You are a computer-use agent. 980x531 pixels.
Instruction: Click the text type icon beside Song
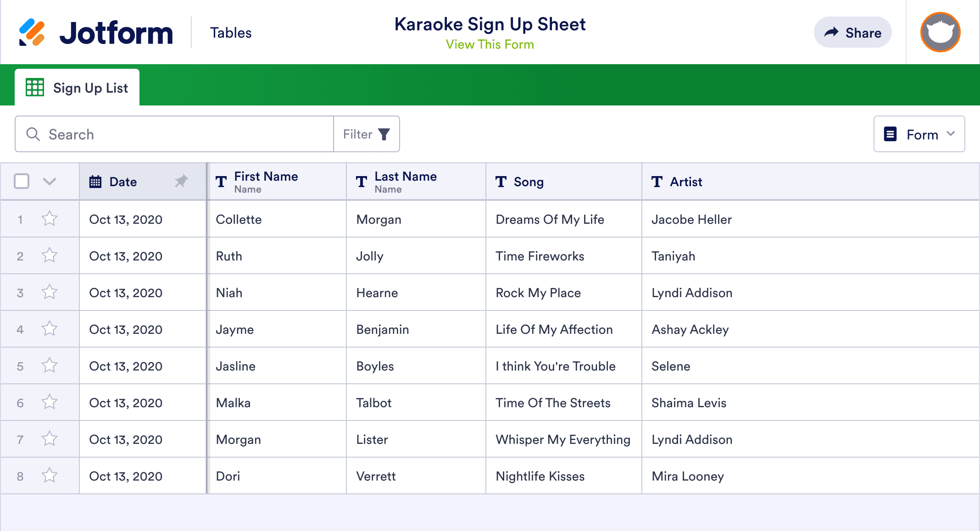(x=501, y=182)
